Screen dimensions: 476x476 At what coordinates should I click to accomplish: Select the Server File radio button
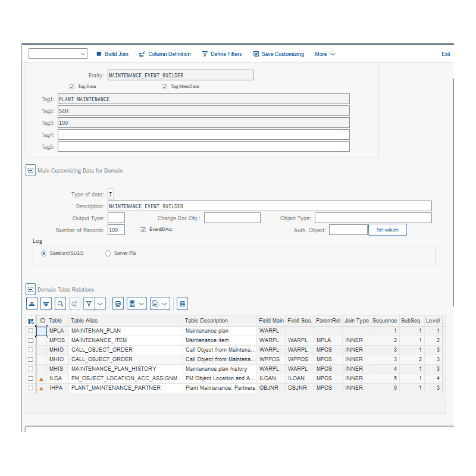point(107,253)
